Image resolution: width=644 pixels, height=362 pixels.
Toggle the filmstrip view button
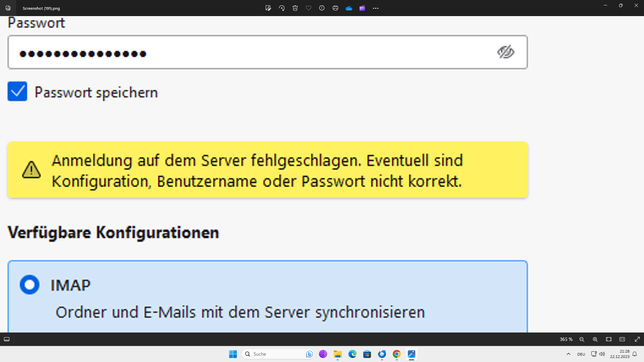click(x=7, y=339)
